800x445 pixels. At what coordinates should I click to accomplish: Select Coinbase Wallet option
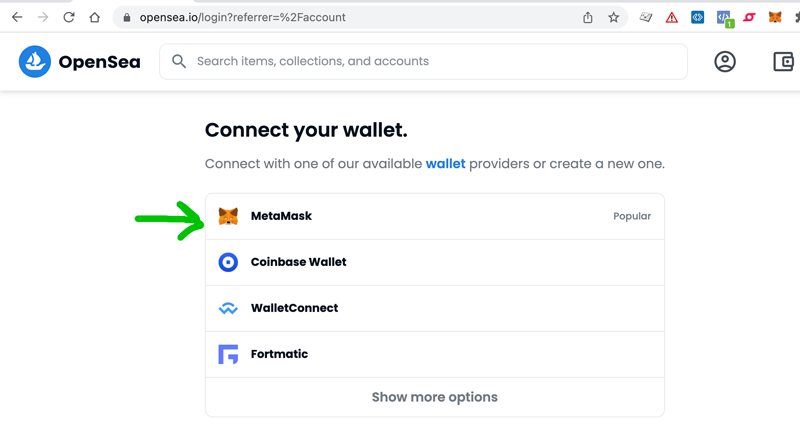(435, 262)
